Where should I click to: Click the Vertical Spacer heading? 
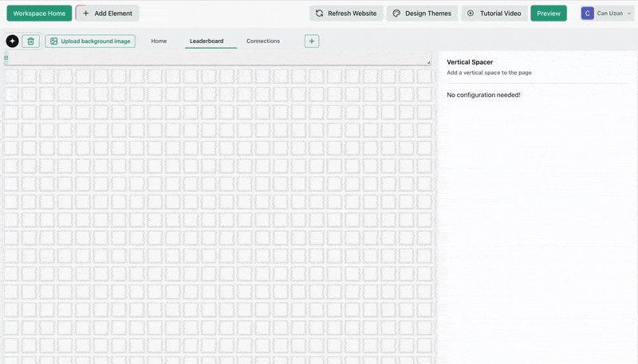pos(470,62)
